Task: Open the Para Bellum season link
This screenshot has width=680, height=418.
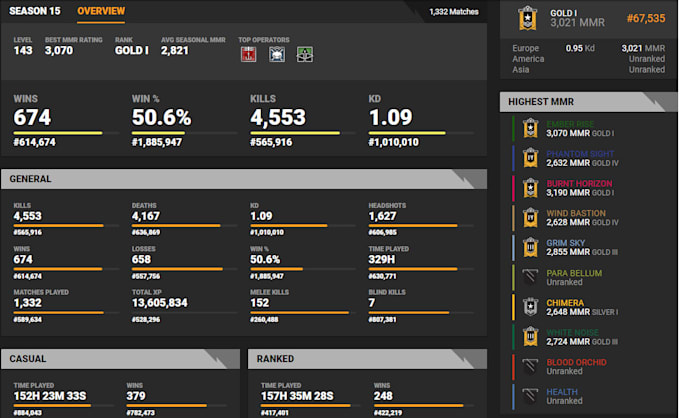Action: [574, 273]
